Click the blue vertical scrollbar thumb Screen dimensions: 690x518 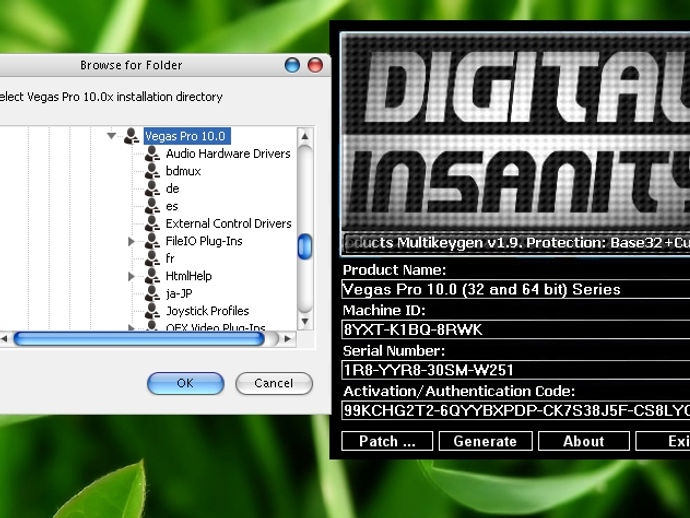click(x=305, y=246)
